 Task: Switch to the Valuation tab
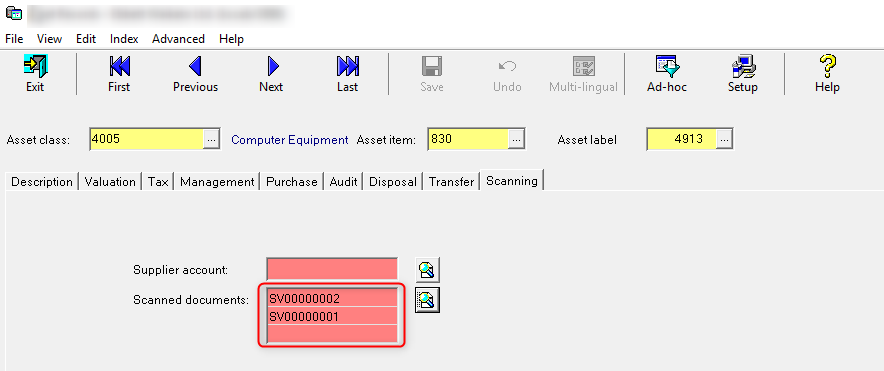point(110,182)
